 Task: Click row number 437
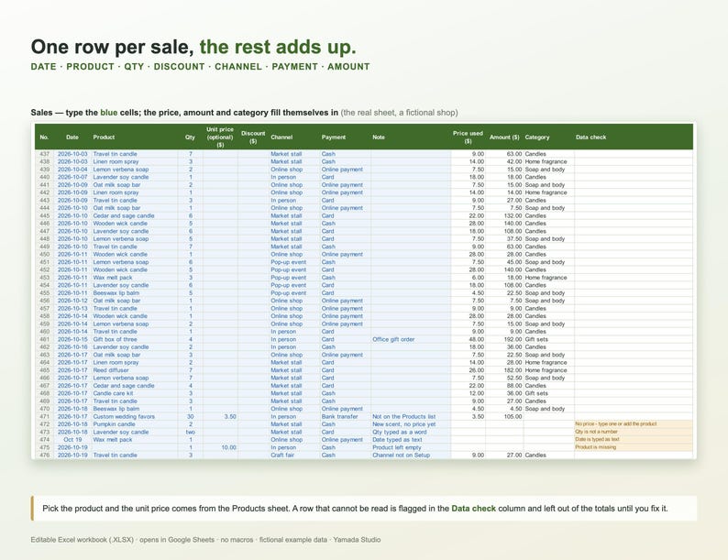(x=45, y=154)
